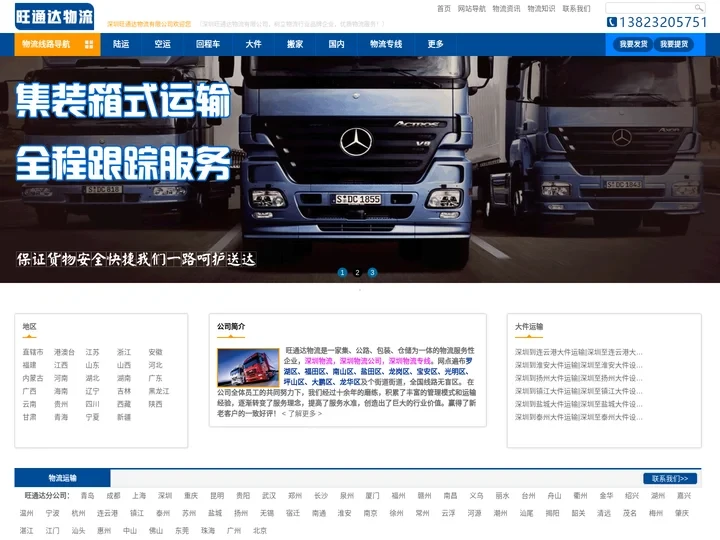Select 国内 in the nav bar
The width and height of the screenshot is (720, 540).
336,44
